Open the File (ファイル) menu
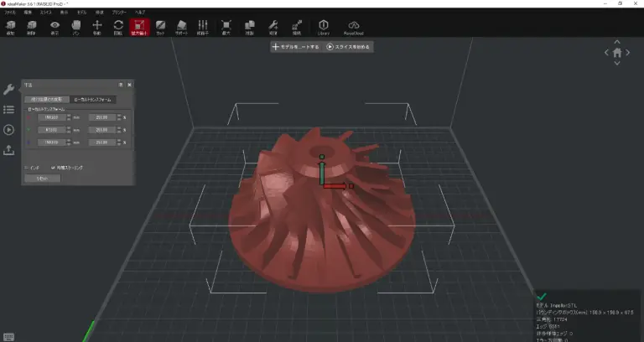The height and width of the screenshot is (342, 644). 10,13
